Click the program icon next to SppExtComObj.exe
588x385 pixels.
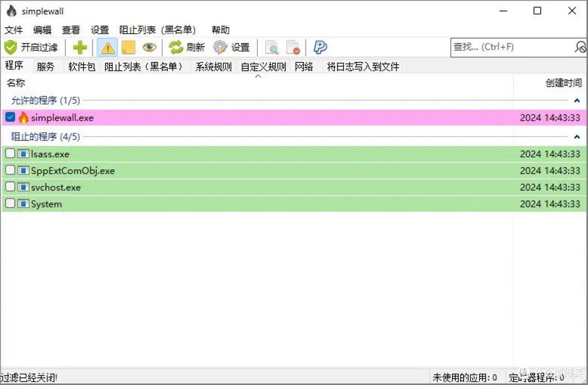[x=23, y=171]
